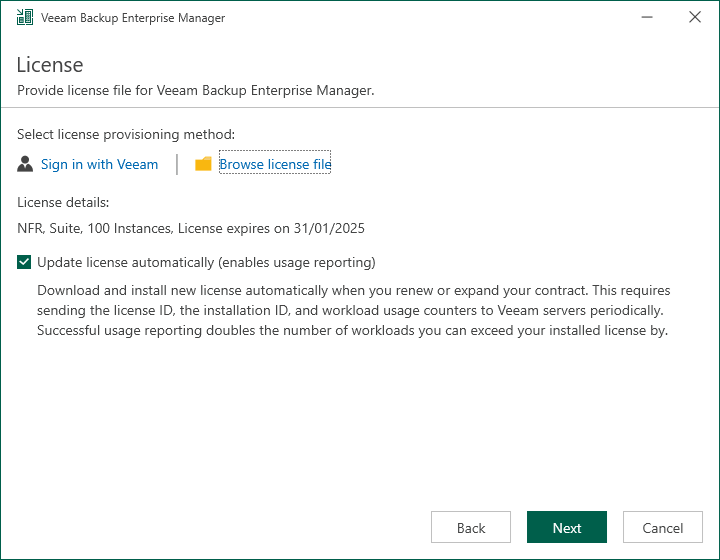720x560 pixels.
Task: Click the vertical divider between provisioning options
Action: pyautogui.click(x=177, y=164)
